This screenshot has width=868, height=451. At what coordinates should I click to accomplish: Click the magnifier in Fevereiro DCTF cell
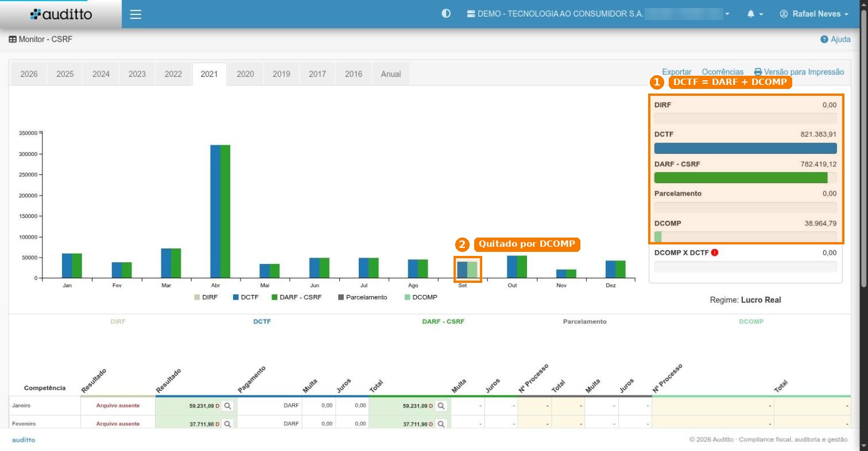pyautogui.click(x=227, y=424)
